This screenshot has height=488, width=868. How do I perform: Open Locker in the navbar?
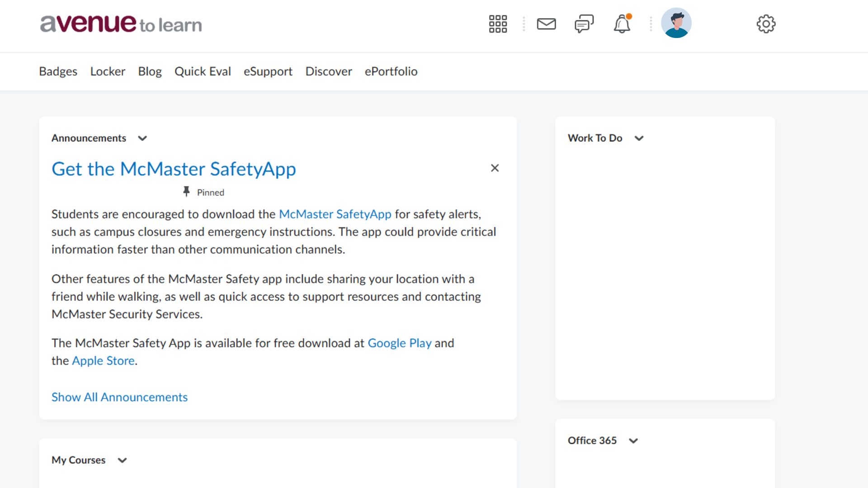tap(108, 71)
